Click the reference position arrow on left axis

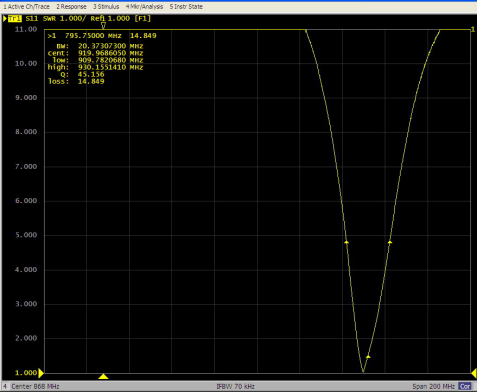[x=41, y=373]
